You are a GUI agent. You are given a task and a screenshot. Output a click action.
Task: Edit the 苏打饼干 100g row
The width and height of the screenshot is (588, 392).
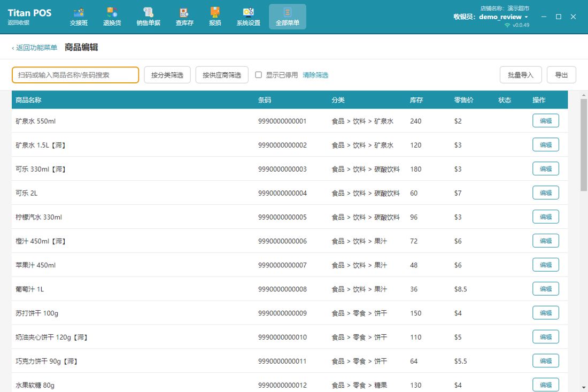(x=546, y=313)
